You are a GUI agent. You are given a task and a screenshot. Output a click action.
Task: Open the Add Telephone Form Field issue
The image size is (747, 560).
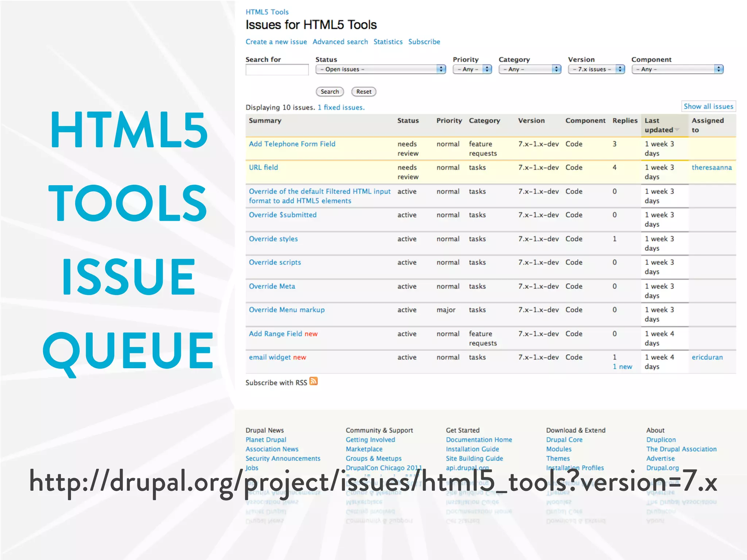click(292, 144)
